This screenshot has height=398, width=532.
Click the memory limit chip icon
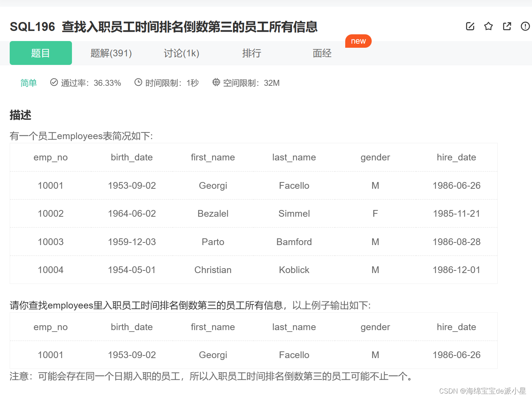[216, 82]
